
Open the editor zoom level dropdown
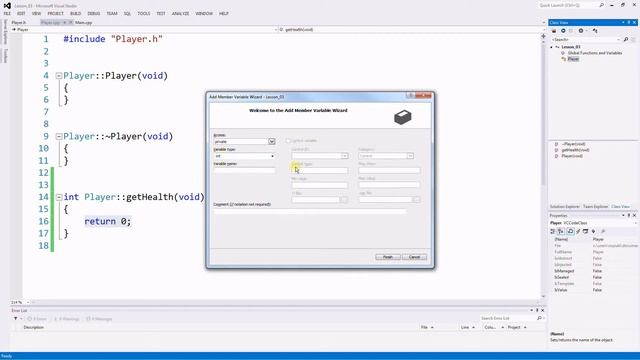click(27, 302)
